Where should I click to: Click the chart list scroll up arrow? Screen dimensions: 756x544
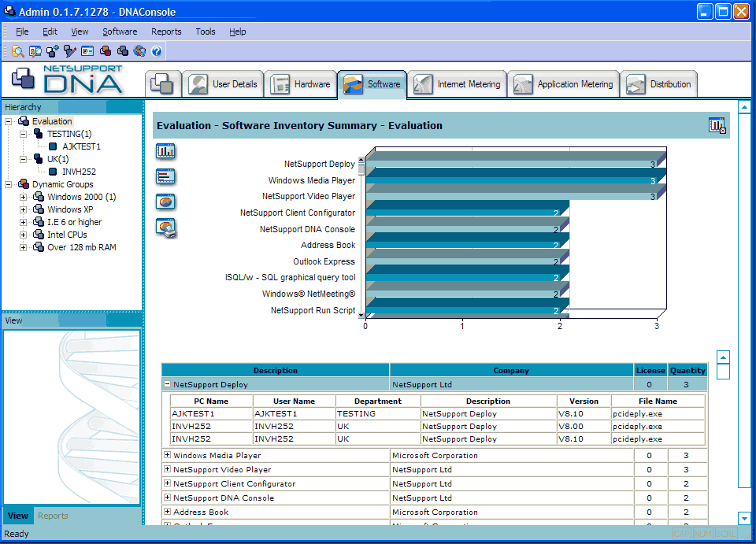pos(361,159)
